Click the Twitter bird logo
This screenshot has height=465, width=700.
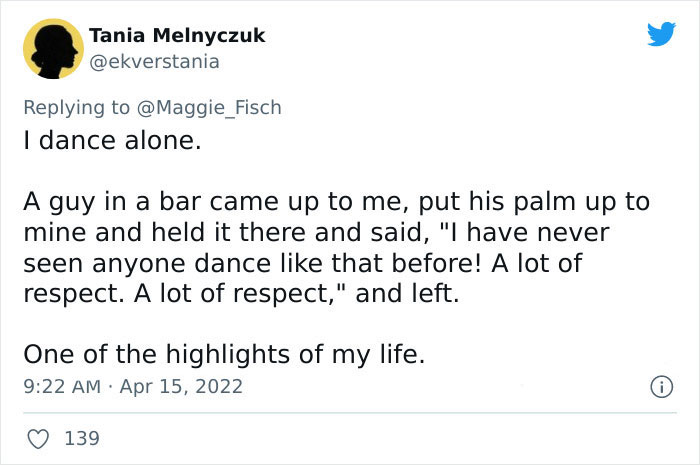coord(661,35)
